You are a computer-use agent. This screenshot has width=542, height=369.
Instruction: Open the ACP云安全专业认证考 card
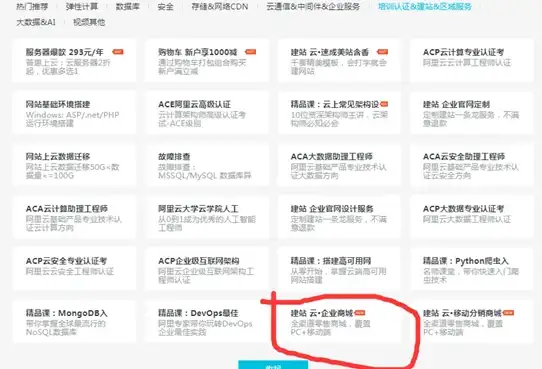(x=74, y=269)
